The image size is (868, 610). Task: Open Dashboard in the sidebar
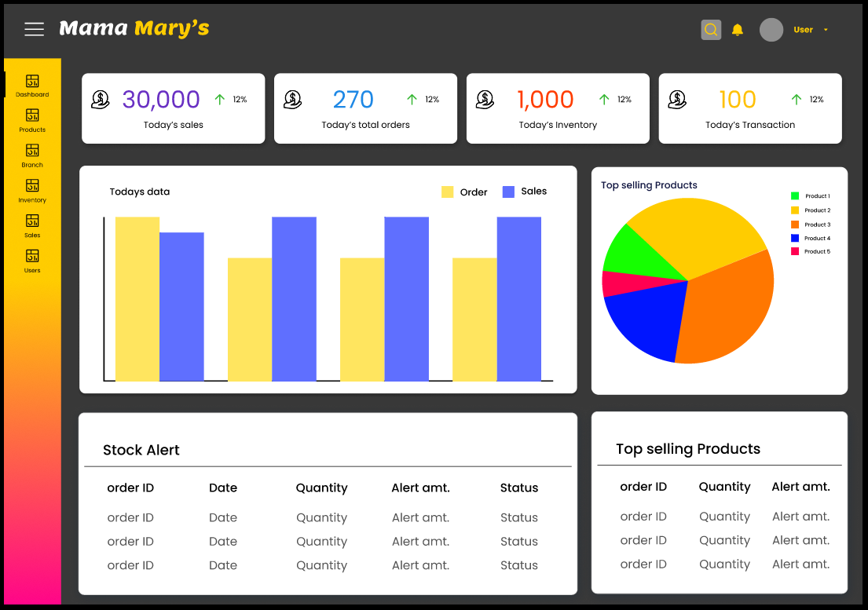click(32, 85)
